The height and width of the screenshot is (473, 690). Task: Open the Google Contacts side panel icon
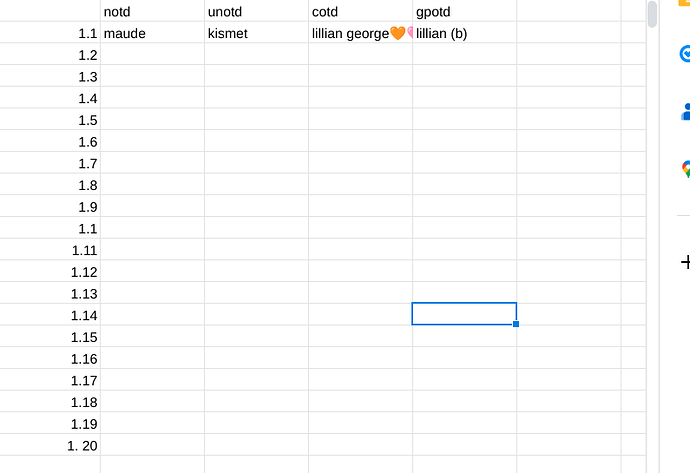pos(686,112)
